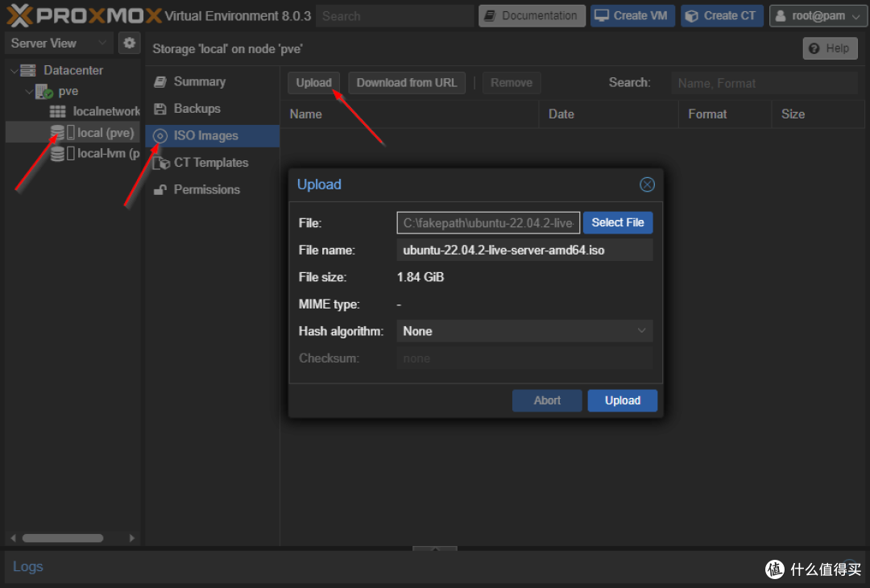Open the Documentation button
The image size is (870, 588).
pos(532,16)
